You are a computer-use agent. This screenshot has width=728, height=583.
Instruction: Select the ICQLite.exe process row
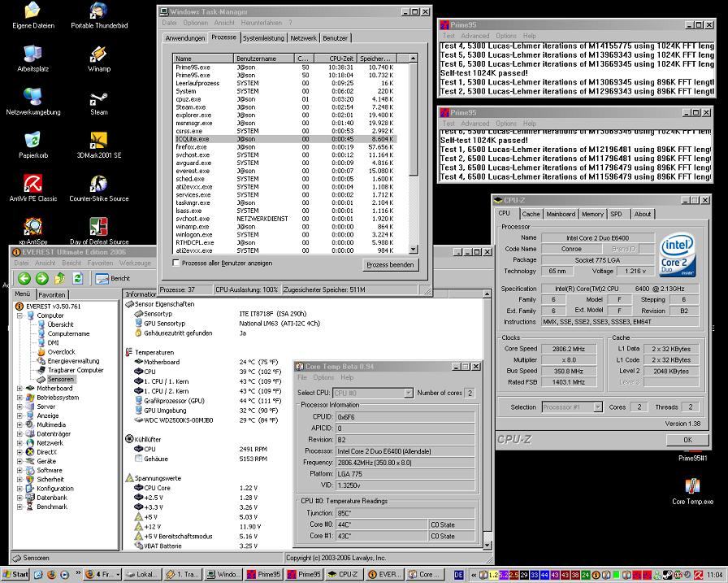[x=285, y=139]
